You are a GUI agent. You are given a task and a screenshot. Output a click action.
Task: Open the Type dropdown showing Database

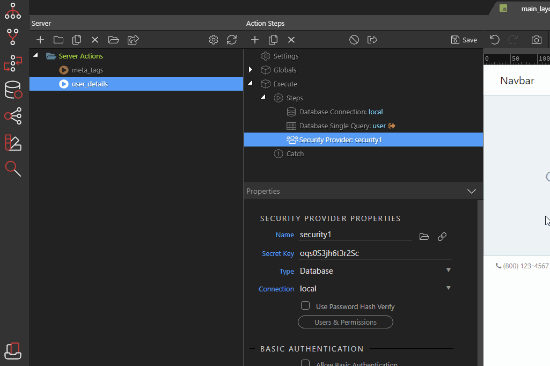coord(375,271)
